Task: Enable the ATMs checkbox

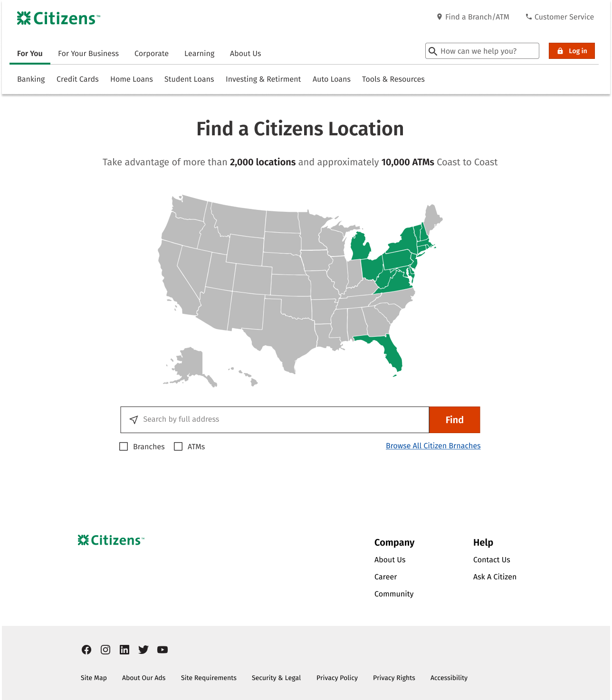Action: [x=178, y=446]
